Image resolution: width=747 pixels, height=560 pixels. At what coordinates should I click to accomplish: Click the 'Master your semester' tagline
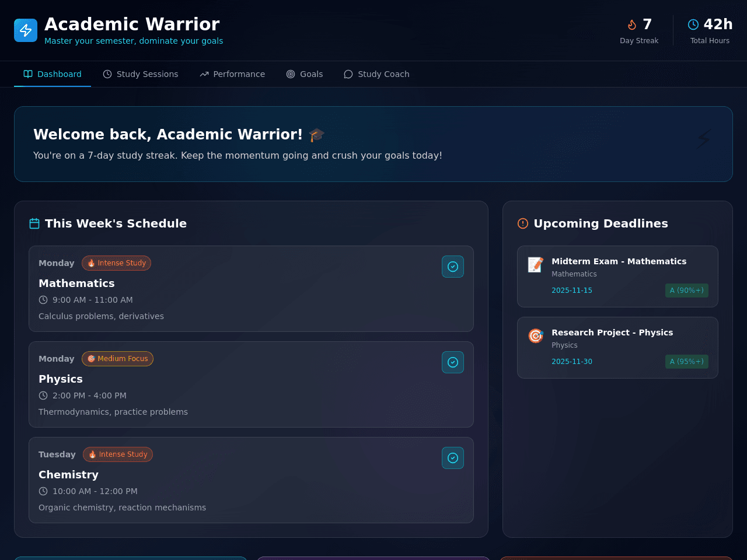tap(134, 41)
